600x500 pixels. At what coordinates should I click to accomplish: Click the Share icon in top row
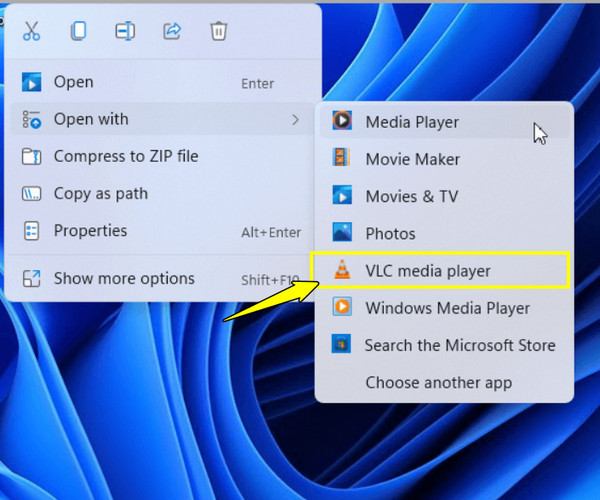pyautogui.click(x=172, y=31)
